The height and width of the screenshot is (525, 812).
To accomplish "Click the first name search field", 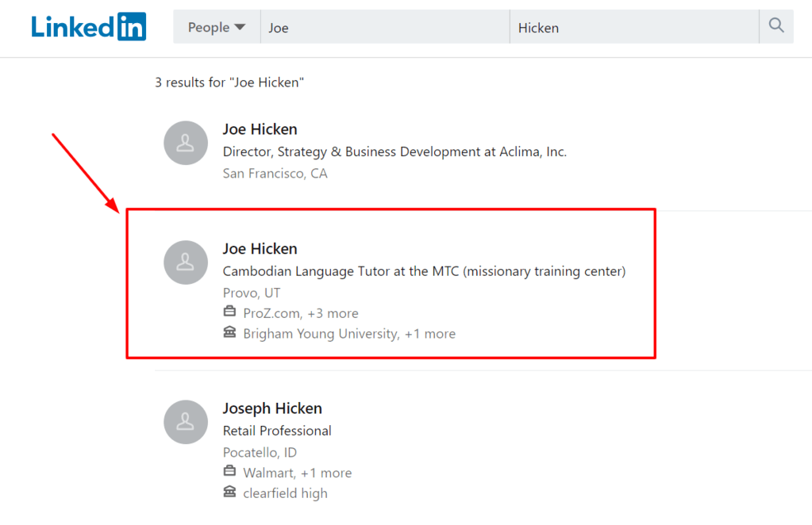I will [385, 27].
